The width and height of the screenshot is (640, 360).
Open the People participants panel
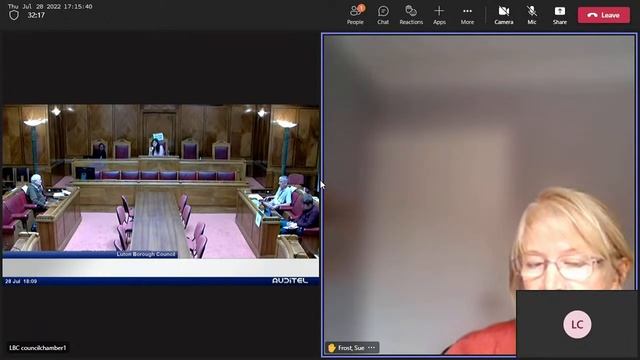[355, 15]
